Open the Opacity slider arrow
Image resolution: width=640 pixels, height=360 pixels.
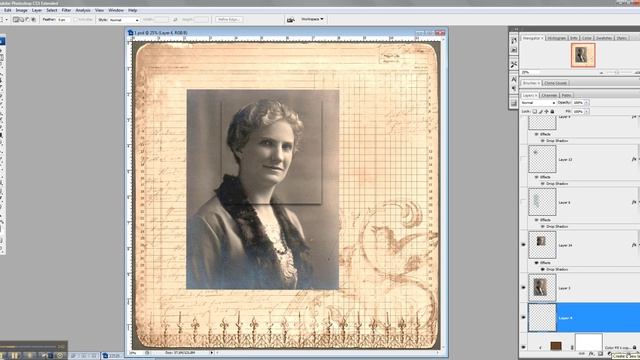click(587, 103)
